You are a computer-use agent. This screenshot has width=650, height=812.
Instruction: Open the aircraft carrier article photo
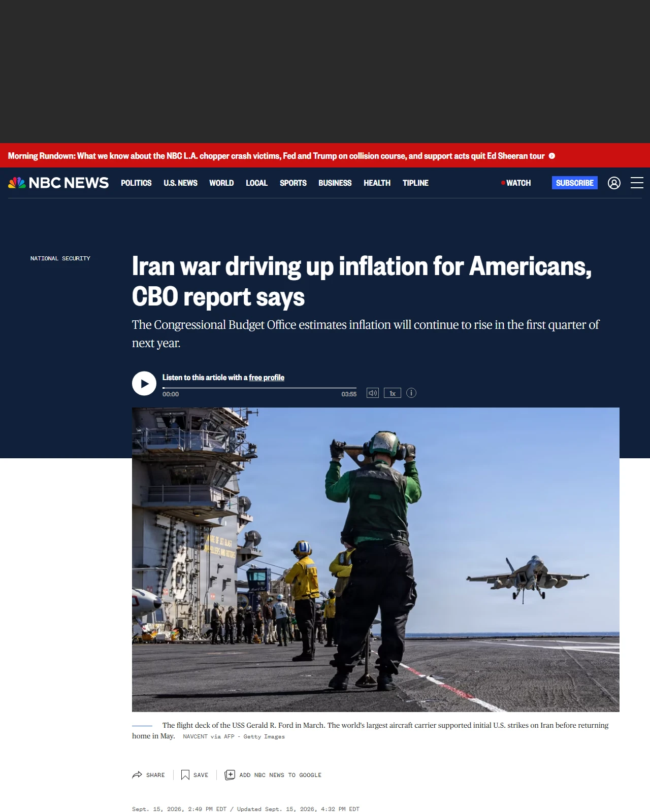click(x=376, y=559)
